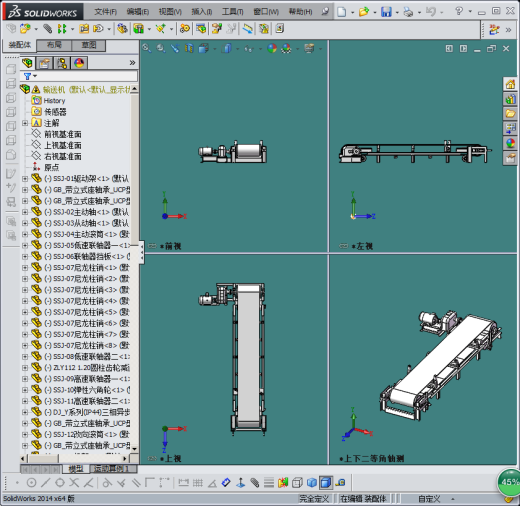Click the circle sketch tool icon
Image resolution: width=520 pixels, height=506 pixels.
coord(31,482)
